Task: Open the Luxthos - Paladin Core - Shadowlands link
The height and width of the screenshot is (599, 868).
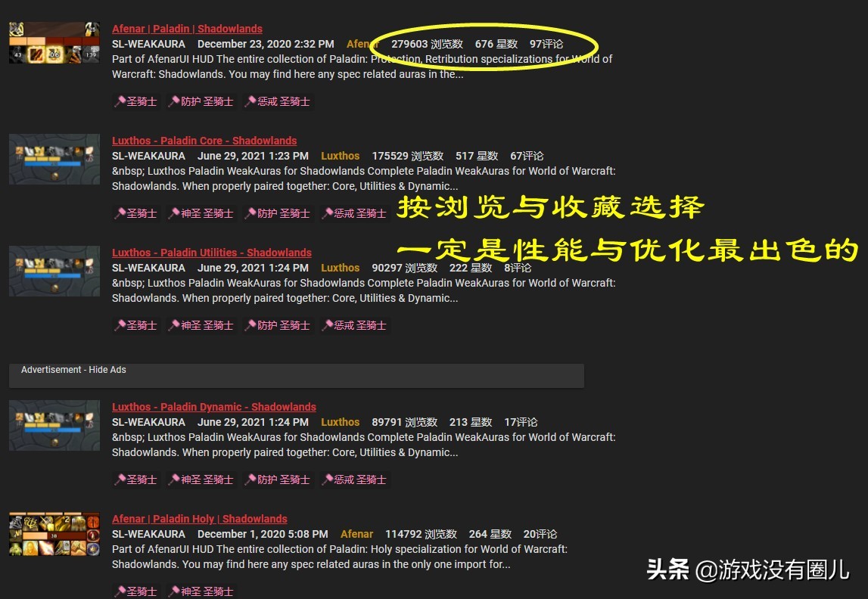Action: tap(204, 141)
